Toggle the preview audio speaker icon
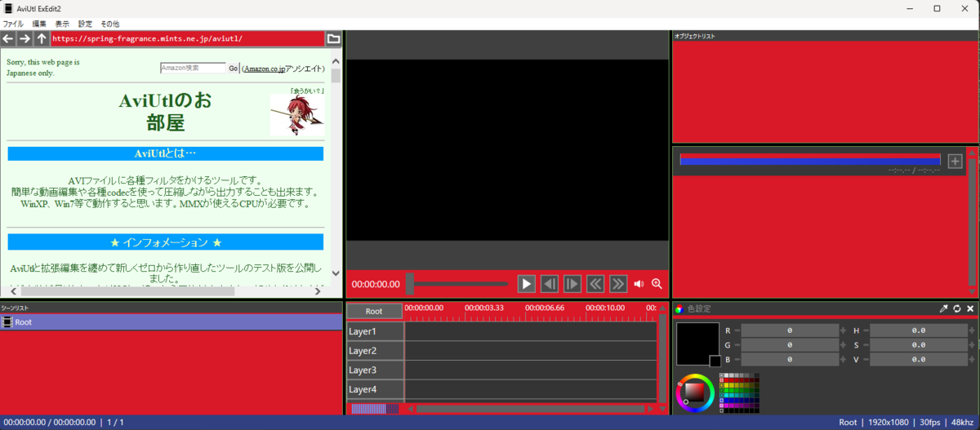Screen dimensions: 980x430 (x=639, y=284)
